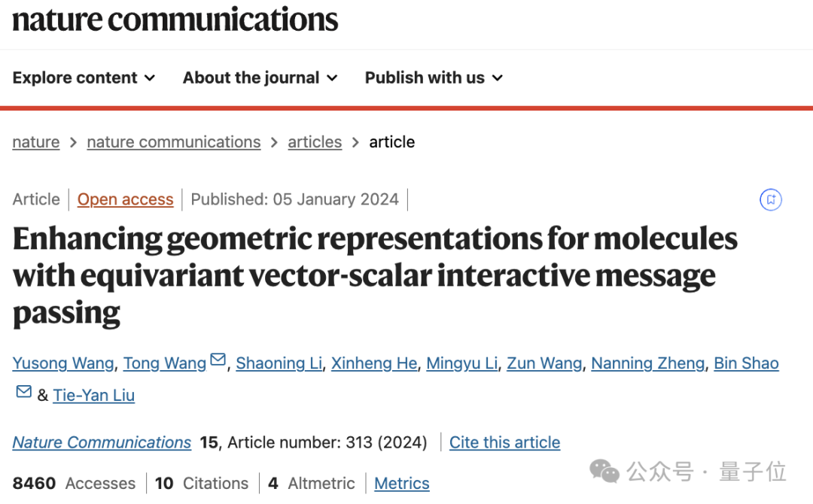Expand the Explore content menu

(x=84, y=77)
